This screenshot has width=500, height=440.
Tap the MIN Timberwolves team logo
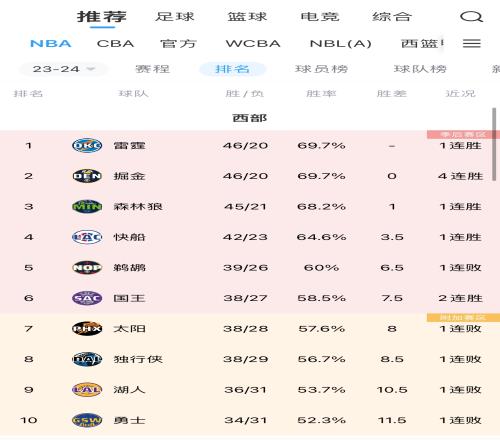click(87, 207)
